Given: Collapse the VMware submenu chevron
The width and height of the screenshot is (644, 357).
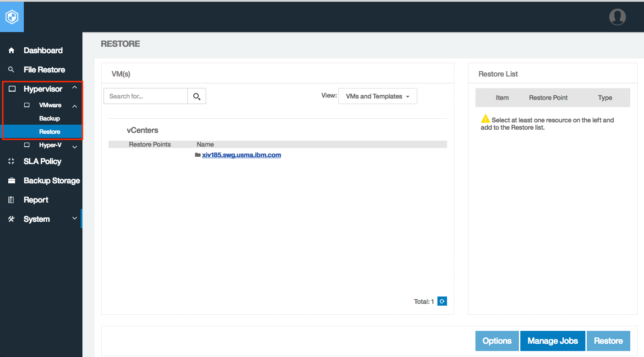Looking at the screenshot, I should click(x=75, y=106).
